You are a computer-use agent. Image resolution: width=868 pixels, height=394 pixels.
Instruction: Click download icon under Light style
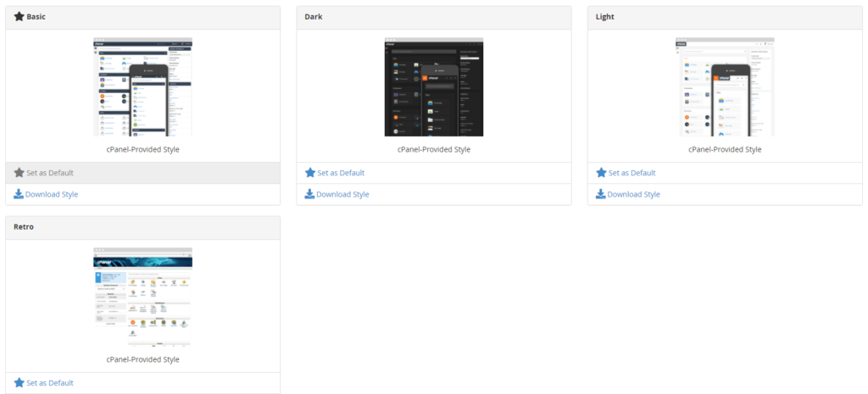pos(601,194)
